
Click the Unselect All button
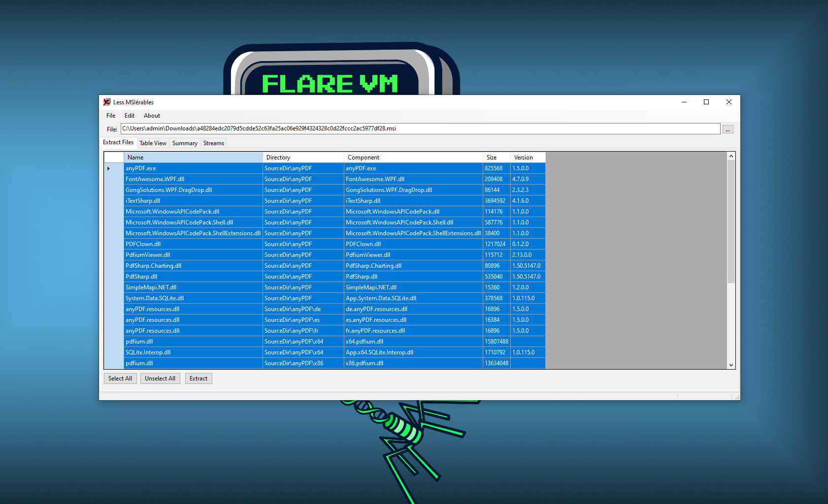pos(160,378)
